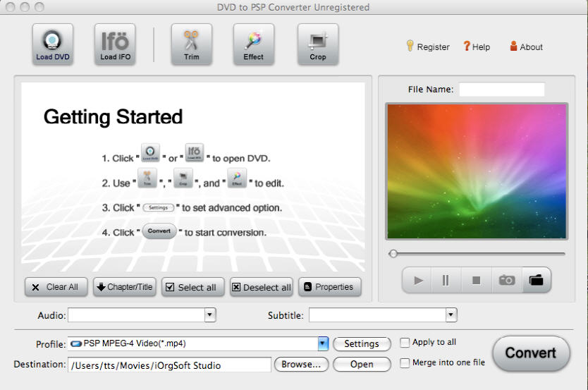Expand the Audio track dropdown
The image size is (588, 390).
tap(209, 315)
